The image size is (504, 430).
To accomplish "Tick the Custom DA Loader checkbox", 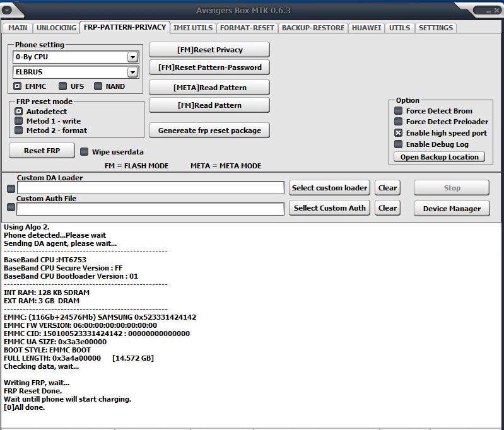I will 11,189.
